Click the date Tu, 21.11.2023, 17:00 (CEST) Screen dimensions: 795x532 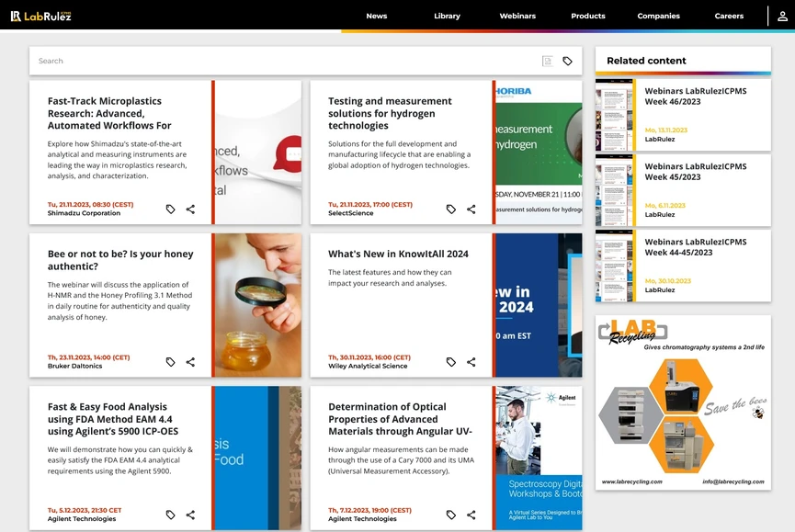[370, 205]
